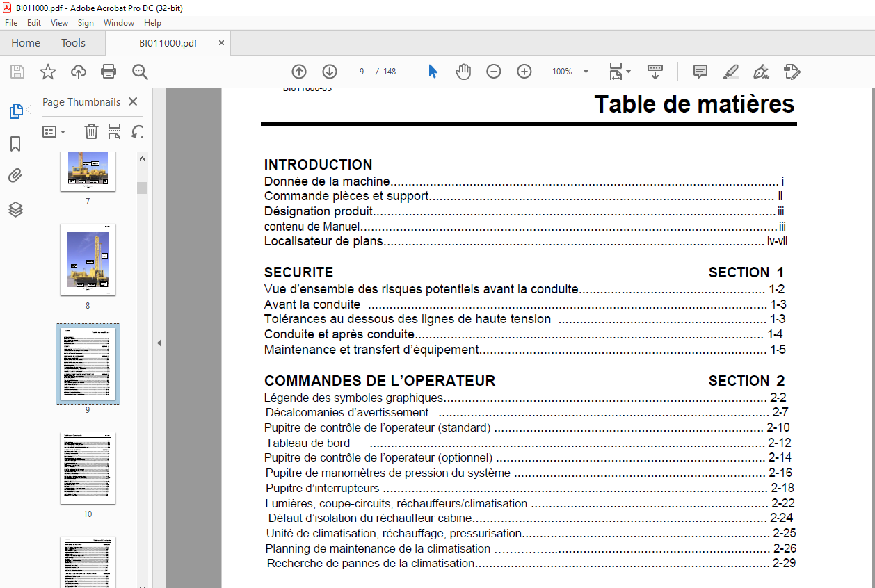This screenshot has height=588, width=875.
Task: Open the Attachments paperclip panel
Action: tap(15, 177)
